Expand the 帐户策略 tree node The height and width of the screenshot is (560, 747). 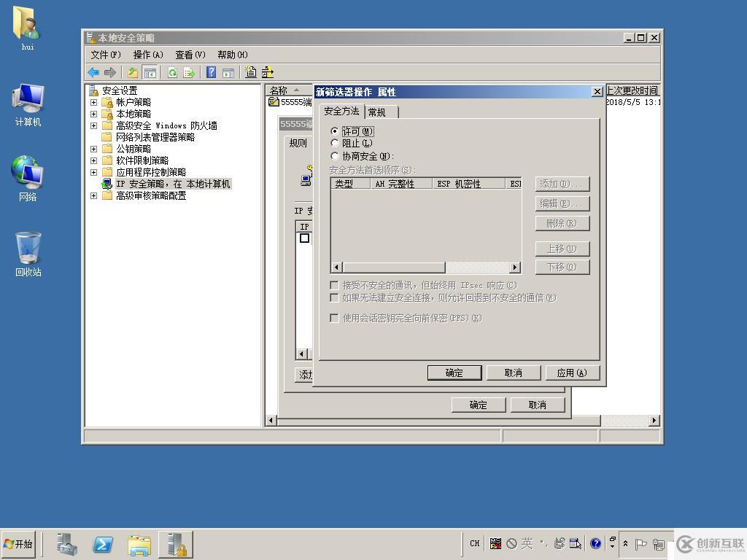pyautogui.click(x=93, y=103)
